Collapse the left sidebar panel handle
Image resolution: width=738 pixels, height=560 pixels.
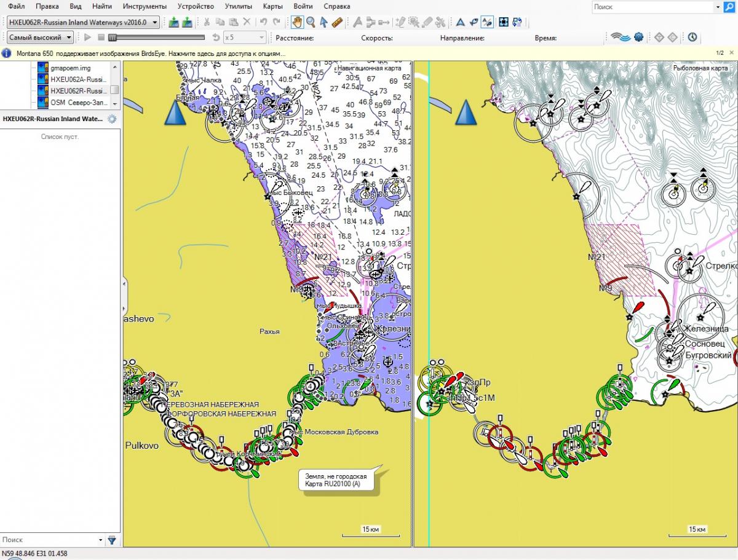pos(125,296)
